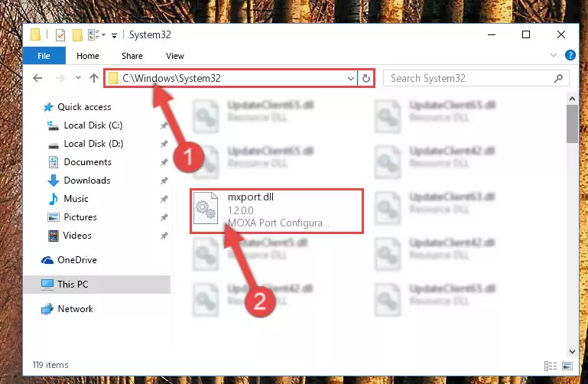
Task: Go forward with the right arrow
Action: pyautogui.click(x=60, y=78)
